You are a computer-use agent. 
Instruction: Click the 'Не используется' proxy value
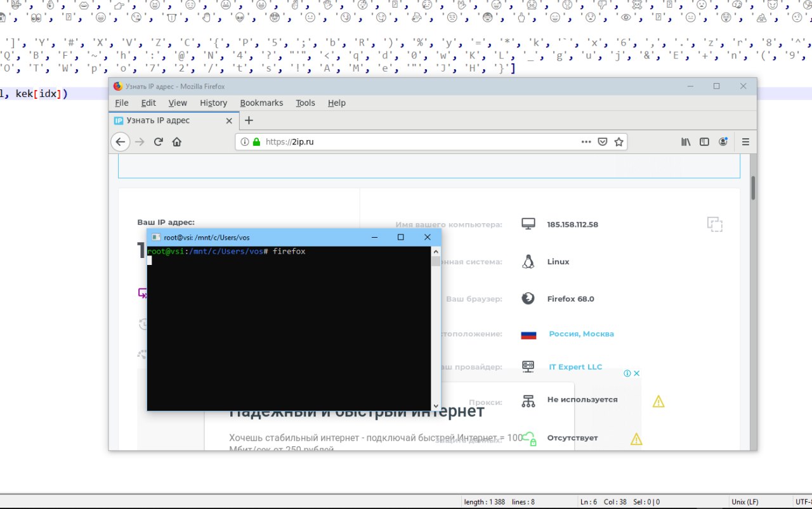tap(582, 400)
